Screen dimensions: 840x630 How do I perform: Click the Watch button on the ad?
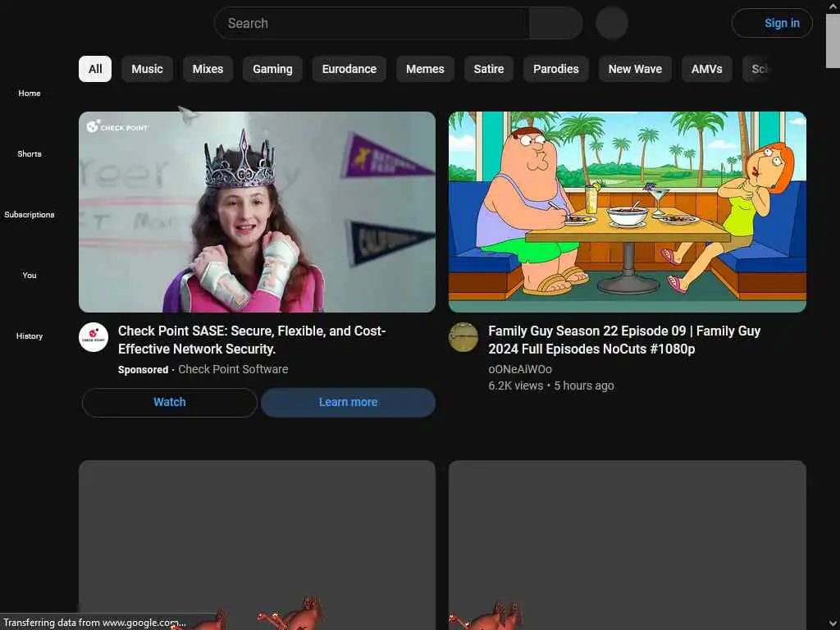(x=170, y=402)
